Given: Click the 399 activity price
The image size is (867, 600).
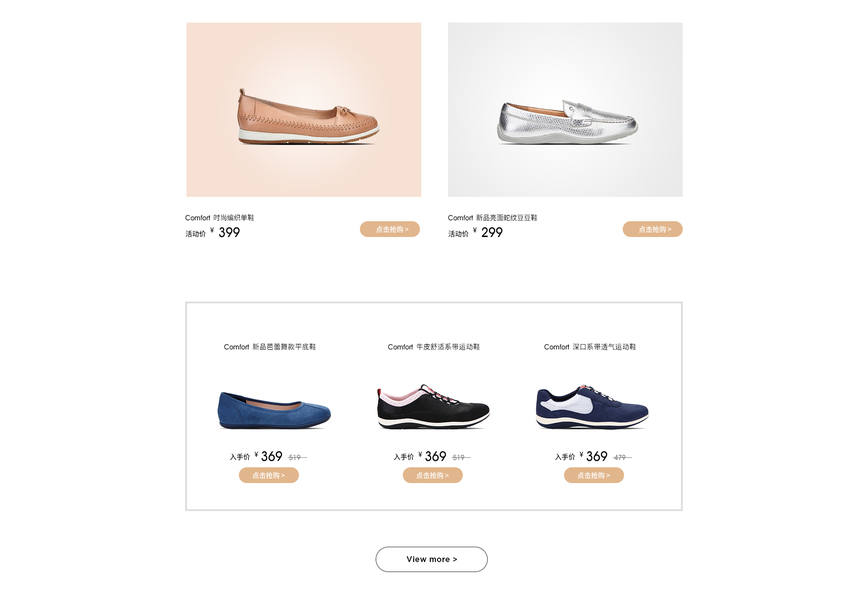Looking at the screenshot, I should (x=229, y=232).
